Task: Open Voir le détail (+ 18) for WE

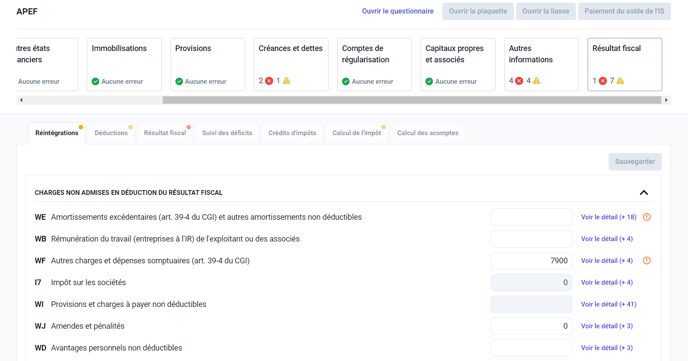Action: (609, 217)
